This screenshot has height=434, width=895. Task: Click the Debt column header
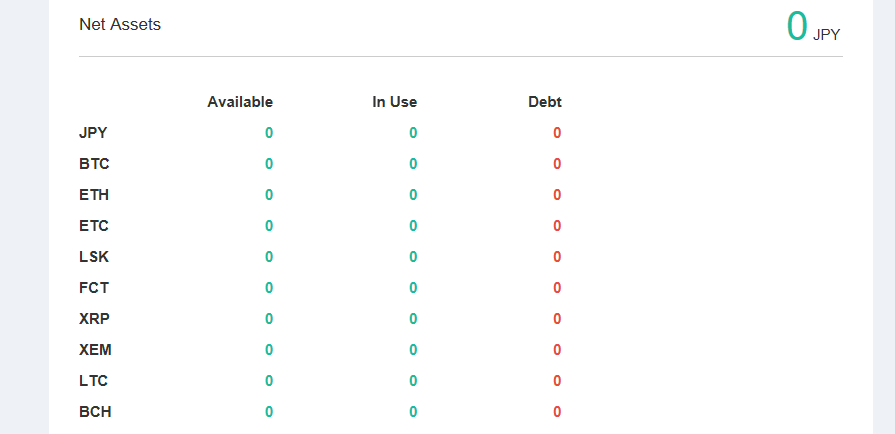[x=544, y=102]
